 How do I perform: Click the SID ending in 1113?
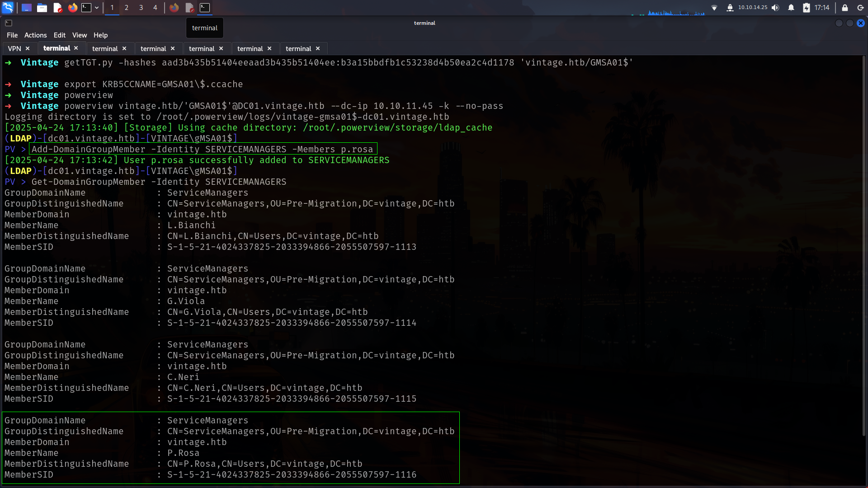(292, 247)
